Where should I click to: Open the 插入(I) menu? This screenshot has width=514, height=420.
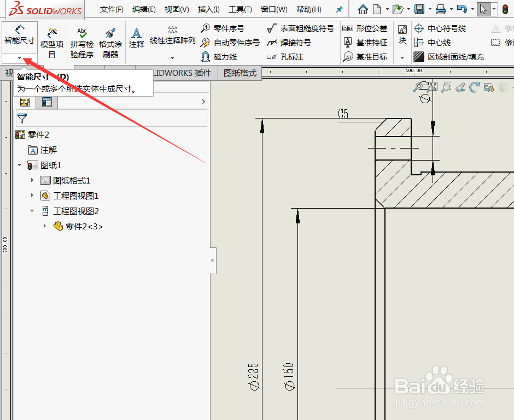click(x=209, y=9)
